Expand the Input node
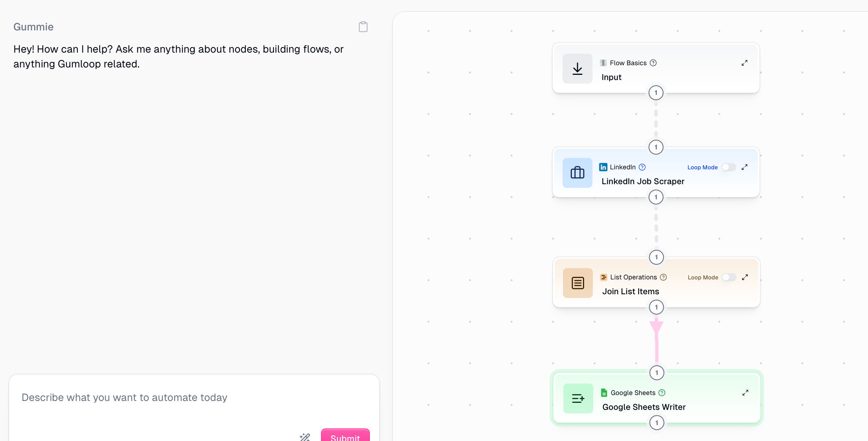The width and height of the screenshot is (868, 441). click(x=744, y=63)
